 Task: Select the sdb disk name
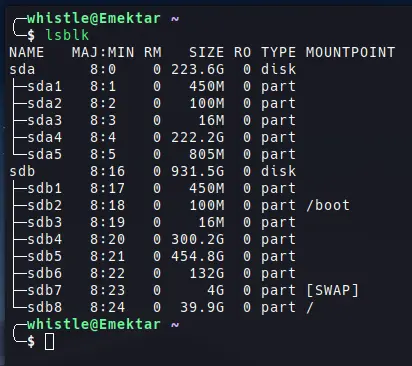(22, 171)
